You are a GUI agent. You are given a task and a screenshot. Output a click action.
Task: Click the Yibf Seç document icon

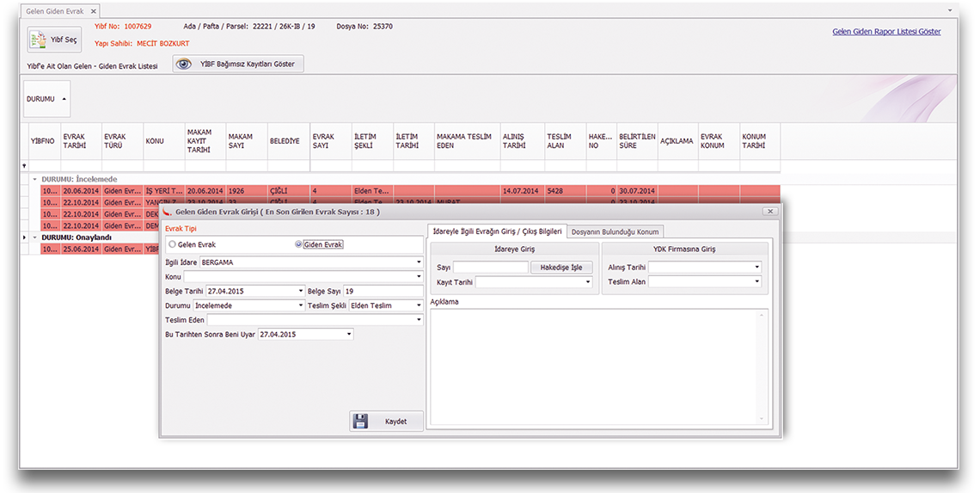click(x=40, y=40)
